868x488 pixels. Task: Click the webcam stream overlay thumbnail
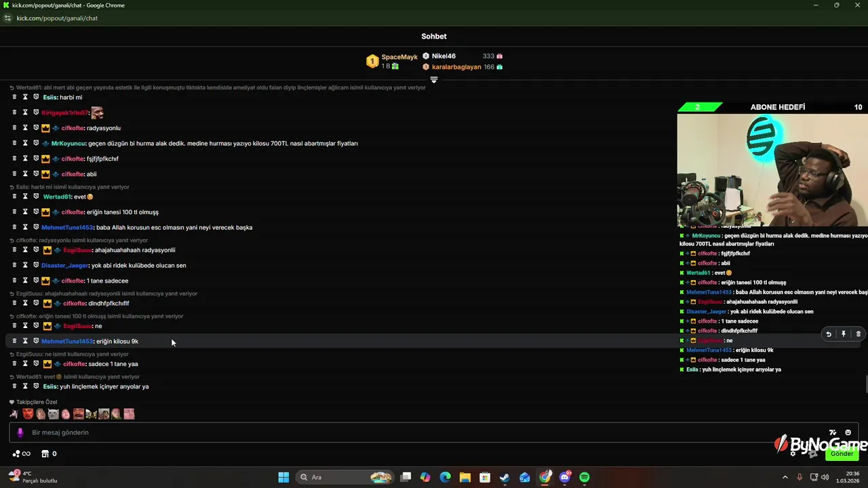(x=772, y=169)
